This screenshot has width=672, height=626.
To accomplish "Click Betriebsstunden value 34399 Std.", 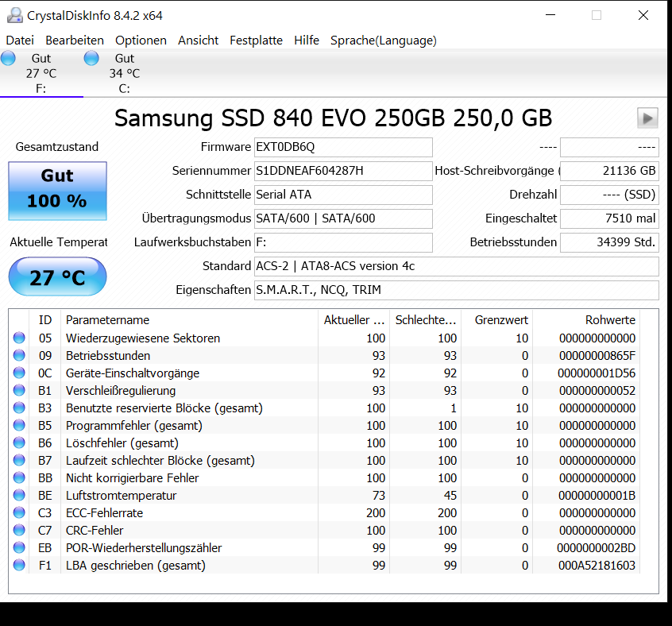I will [609, 242].
